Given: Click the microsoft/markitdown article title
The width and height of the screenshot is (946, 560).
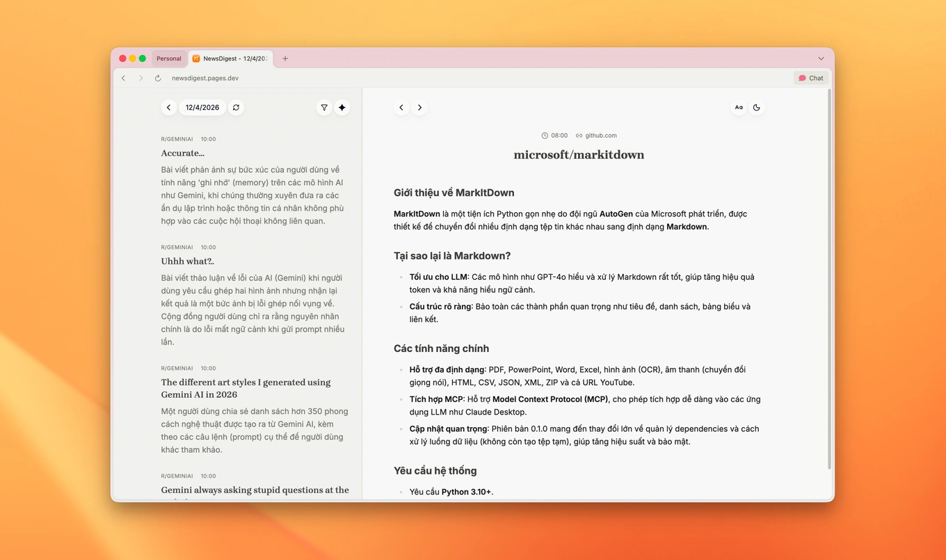Looking at the screenshot, I should pos(579,154).
